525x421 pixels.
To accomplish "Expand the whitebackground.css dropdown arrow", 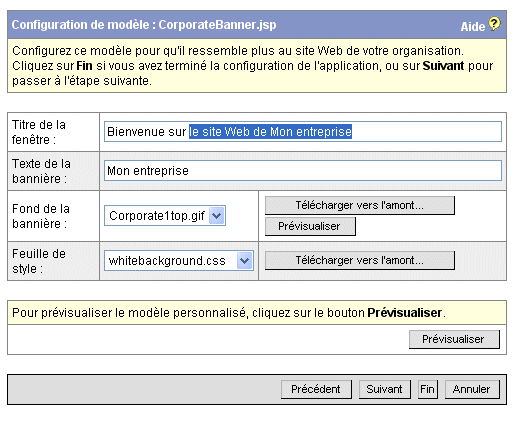I will click(244, 260).
